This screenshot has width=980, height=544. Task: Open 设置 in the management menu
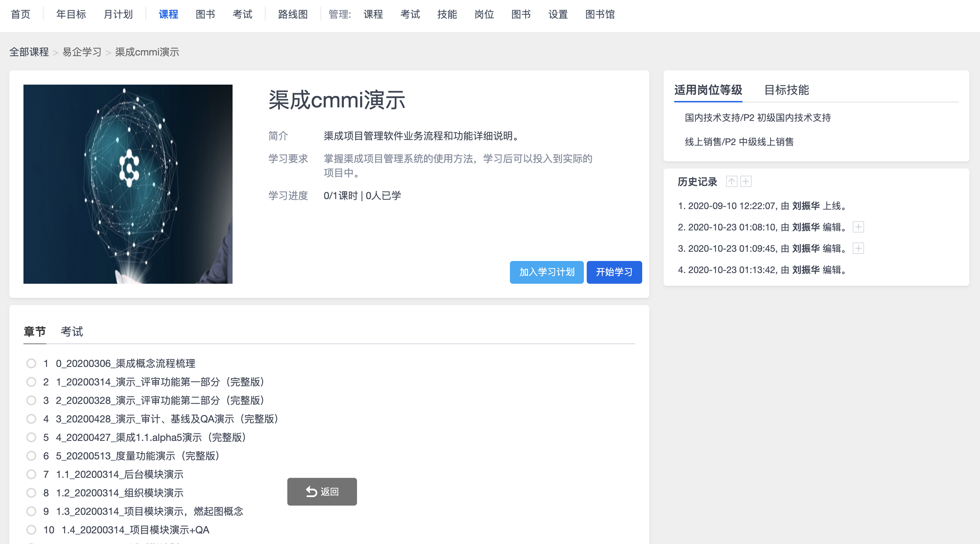tap(558, 15)
